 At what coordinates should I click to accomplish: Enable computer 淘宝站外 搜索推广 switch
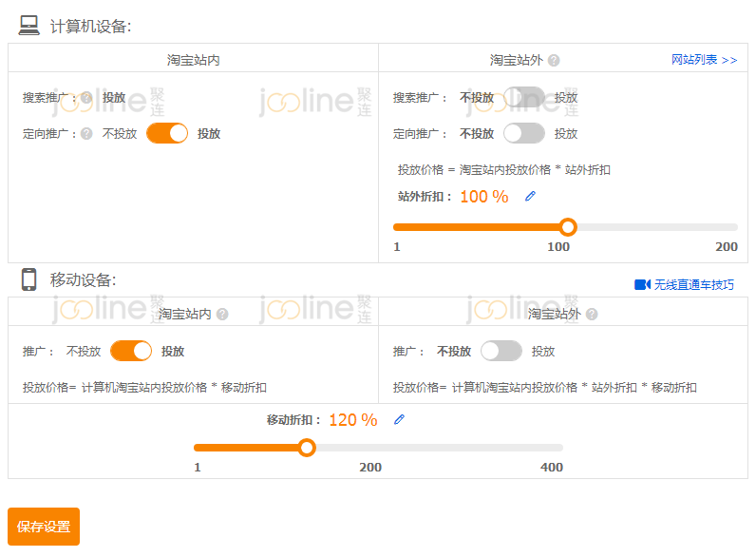pos(524,97)
